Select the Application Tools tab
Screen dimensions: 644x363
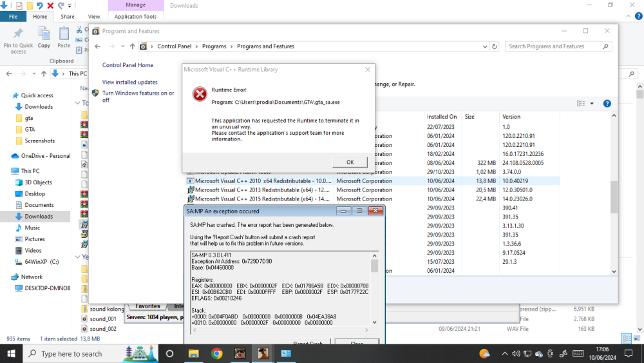[x=135, y=17]
